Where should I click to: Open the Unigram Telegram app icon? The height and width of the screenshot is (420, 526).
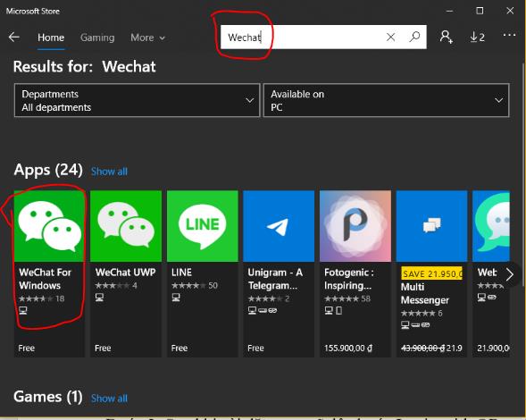279,226
